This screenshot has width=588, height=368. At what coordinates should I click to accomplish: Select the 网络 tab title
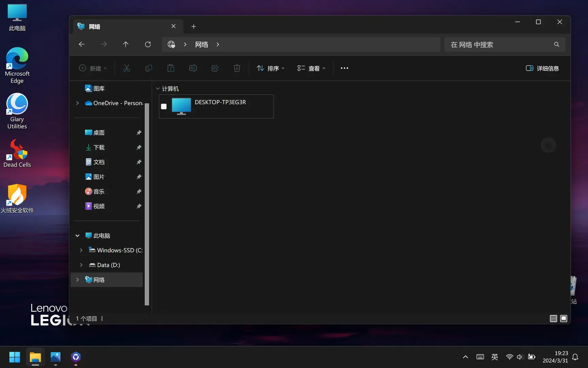(x=95, y=27)
